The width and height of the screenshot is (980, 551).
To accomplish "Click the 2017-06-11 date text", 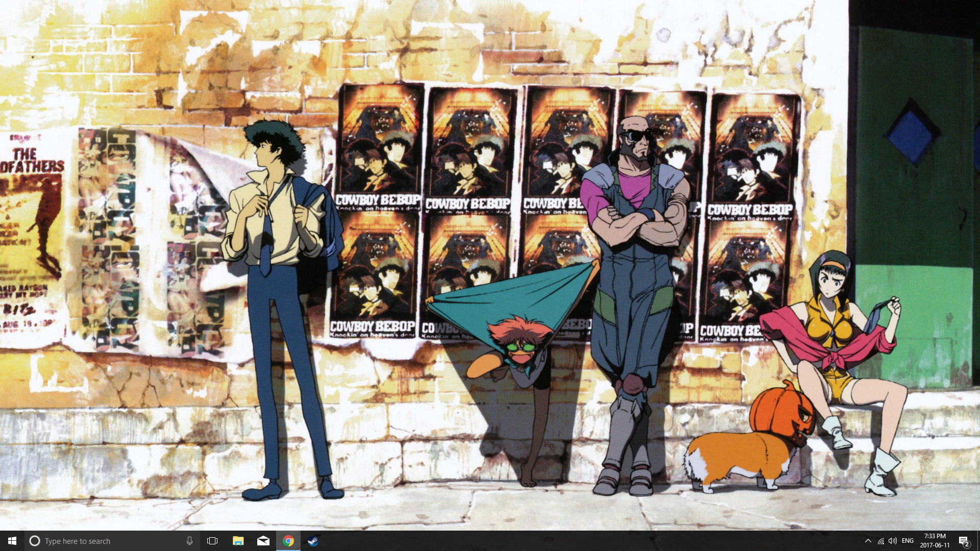I will [935, 545].
